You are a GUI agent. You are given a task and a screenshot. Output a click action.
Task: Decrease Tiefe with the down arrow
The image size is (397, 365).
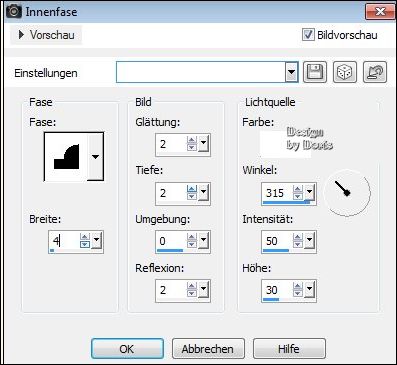point(192,196)
